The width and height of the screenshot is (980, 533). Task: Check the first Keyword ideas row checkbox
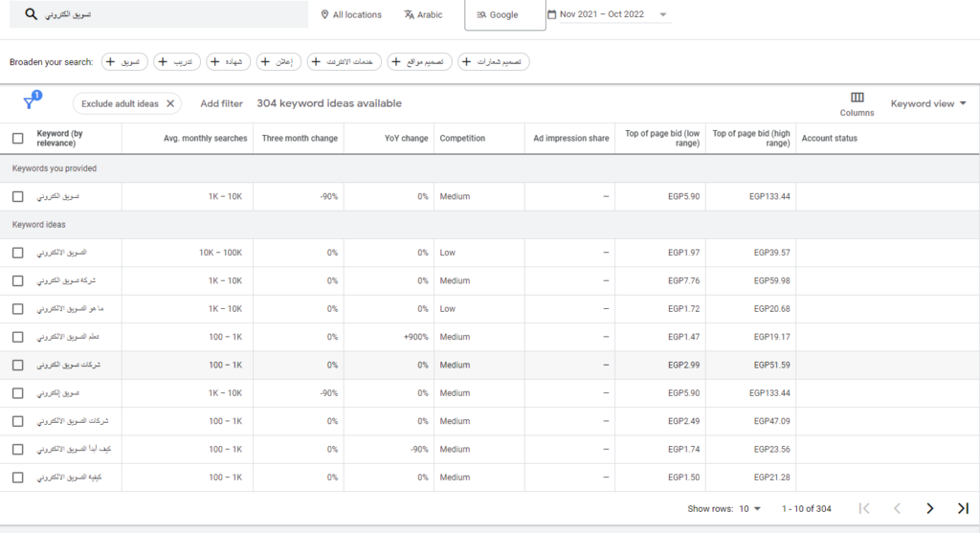click(x=18, y=253)
